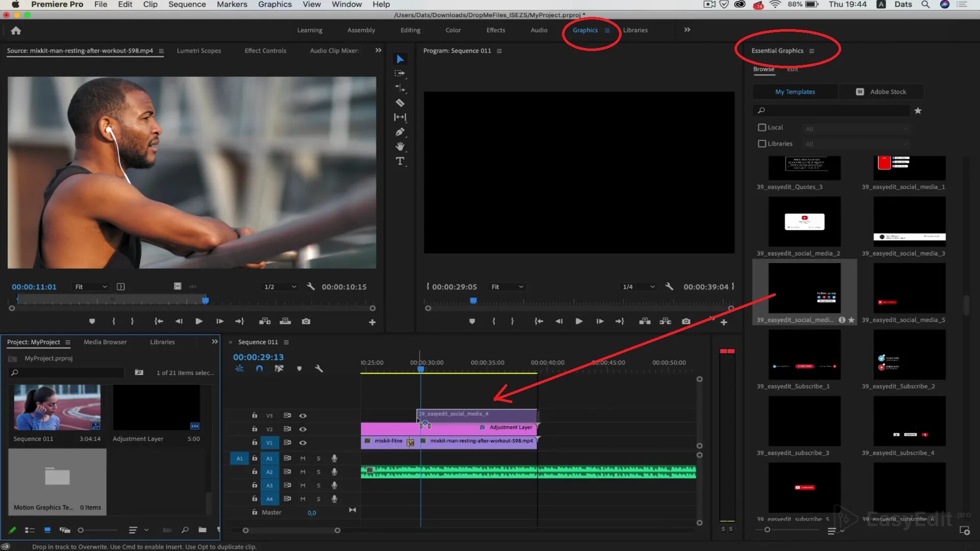
Task: Hide the V2 track output eye icon
Action: [303, 429]
